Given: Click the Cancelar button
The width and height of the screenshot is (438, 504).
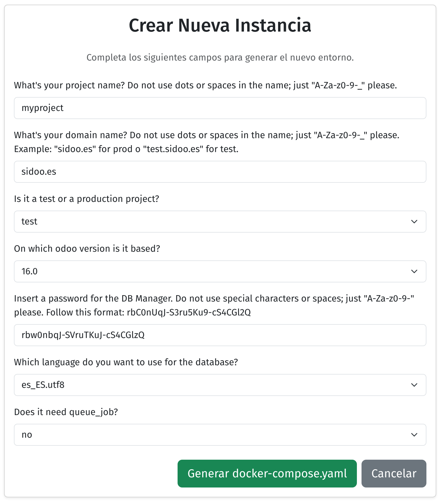Looking at the screenshot, I should point(394,474).
